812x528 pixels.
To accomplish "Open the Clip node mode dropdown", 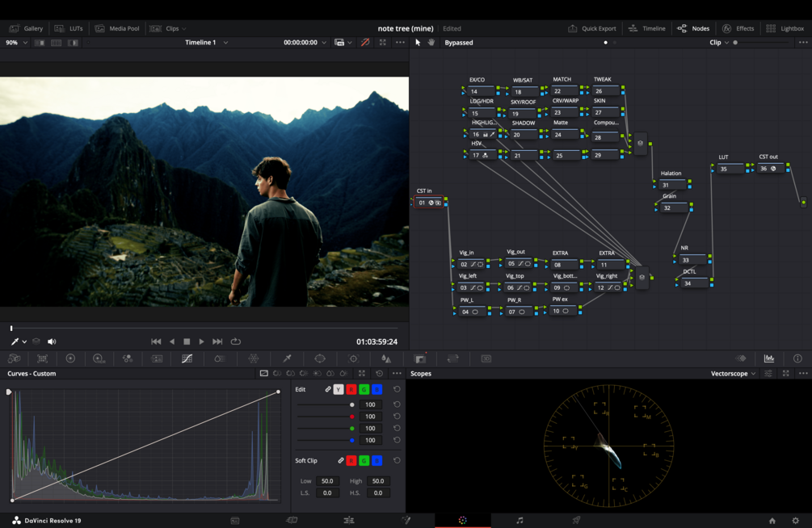I will [719, 43].
